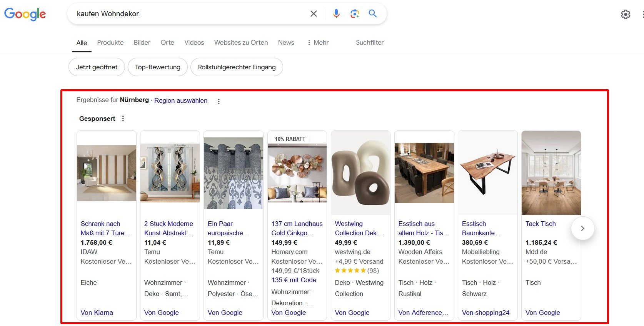
Task: Click the 1.185,24 € price
Action: [x=541, y=242]
